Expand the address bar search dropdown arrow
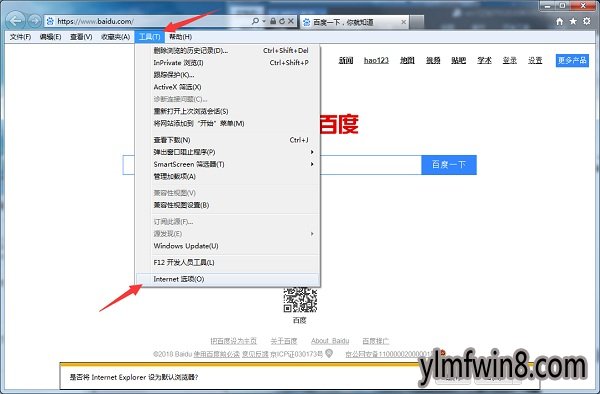 click(x=264, y=21)
